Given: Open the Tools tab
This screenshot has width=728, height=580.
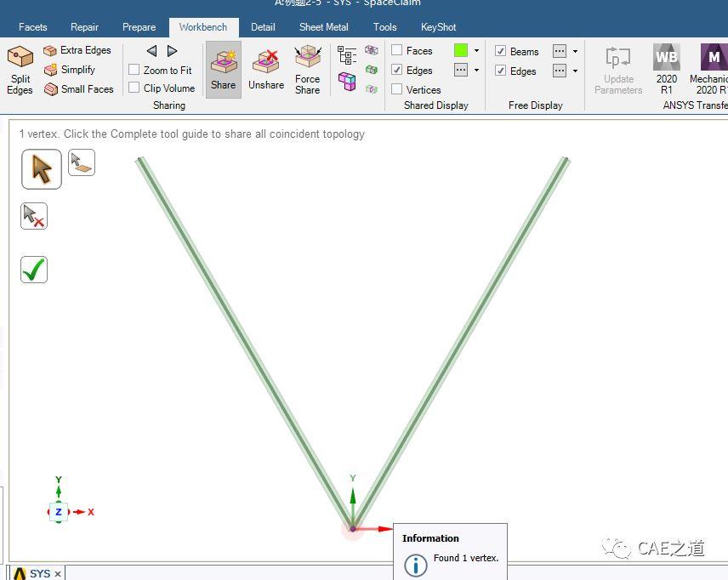Looking at the screenshot, I should [x=385, y=27].
